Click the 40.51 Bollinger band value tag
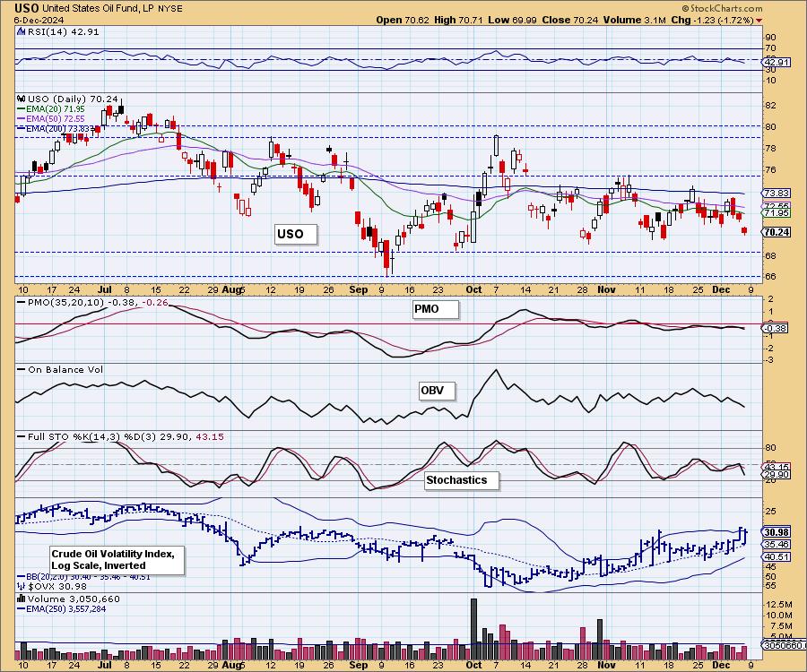This screenshot has width=807, height=672. tap(777, 556)
